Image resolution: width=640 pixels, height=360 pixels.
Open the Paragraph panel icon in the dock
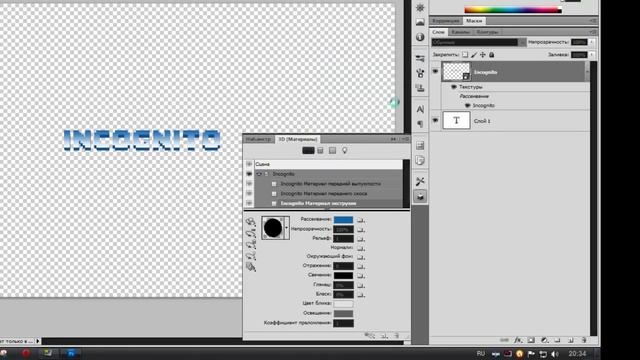(x=420, y=124)
